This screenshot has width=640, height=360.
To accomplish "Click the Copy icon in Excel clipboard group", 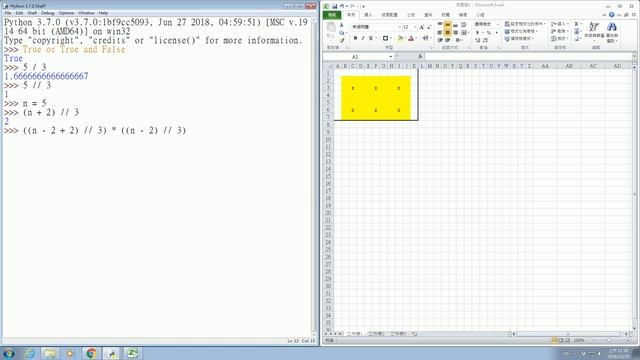I will (x=342, y=33).
